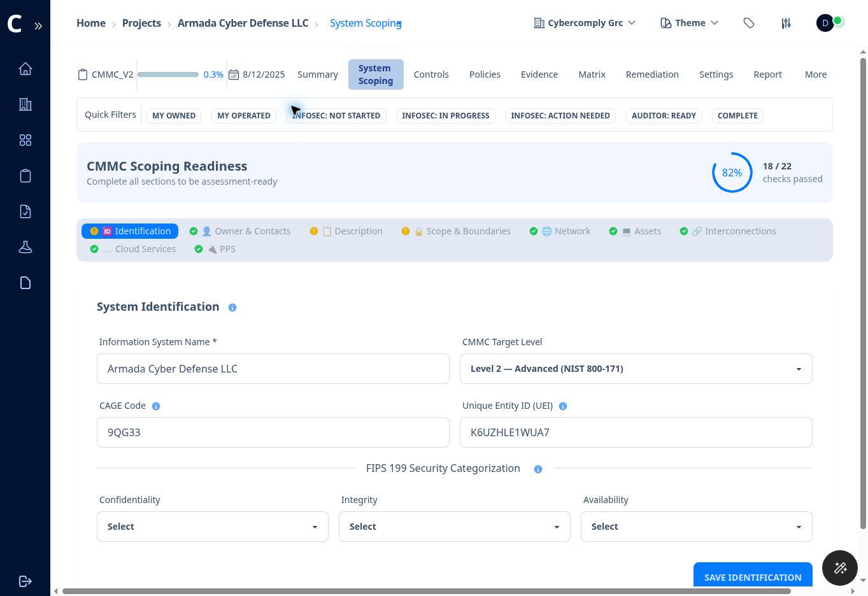Click info icon beside FIPS 199 heading
Image resolution: width=868 pixels, height=596 pixels.
pyautogui.click(x=538, y=469)
